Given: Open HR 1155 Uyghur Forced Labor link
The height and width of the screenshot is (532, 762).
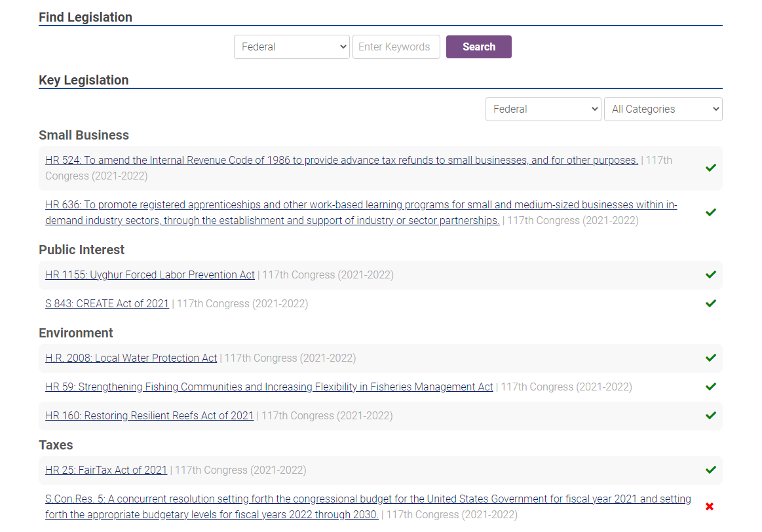Looking at the screenshot, I should pyautogui.click(x=150, y=275).
